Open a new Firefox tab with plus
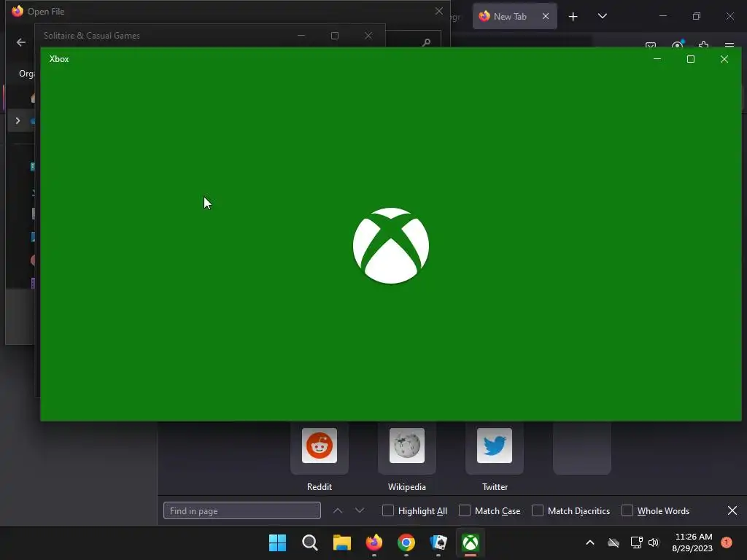 point(573,16)
